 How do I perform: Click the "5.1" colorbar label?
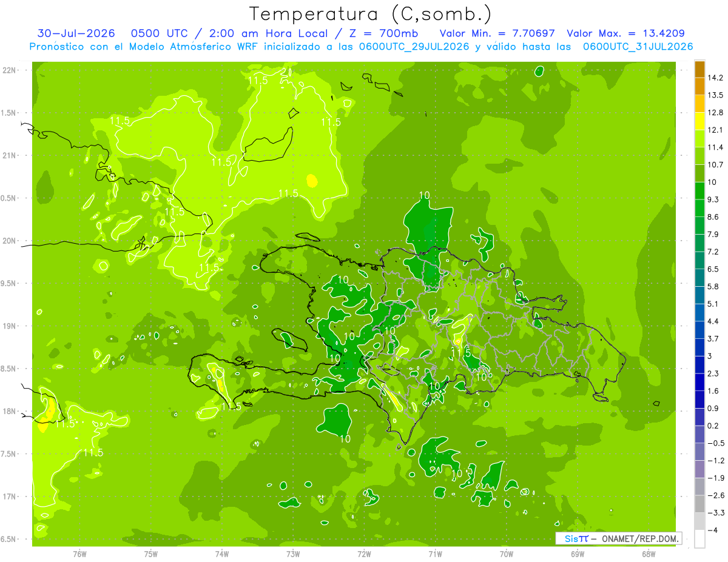click(713, 304)
